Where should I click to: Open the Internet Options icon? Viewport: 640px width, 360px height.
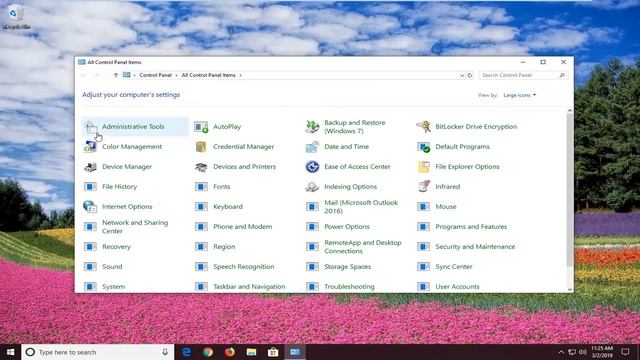(x=90, y=207)
